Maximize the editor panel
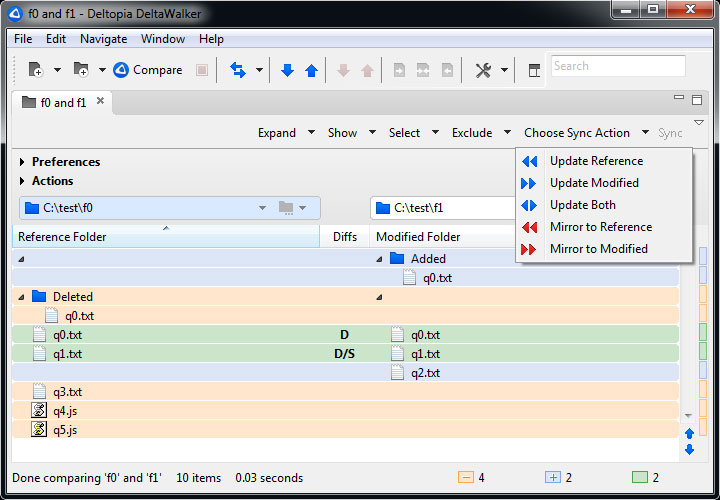The image size is (720, 500). tap(697, 100)
